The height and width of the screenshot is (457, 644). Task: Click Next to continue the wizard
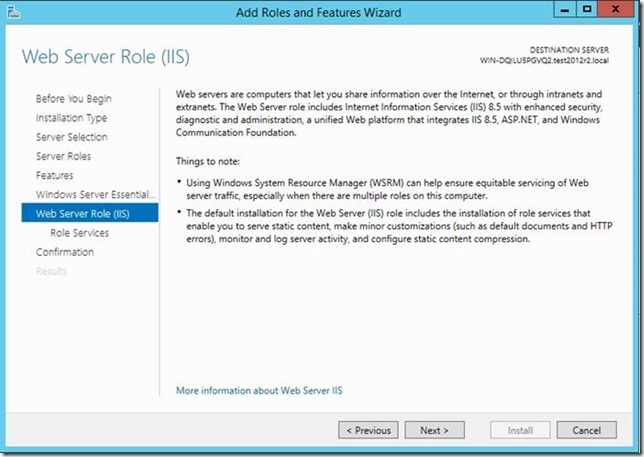[x=434, y=430]
